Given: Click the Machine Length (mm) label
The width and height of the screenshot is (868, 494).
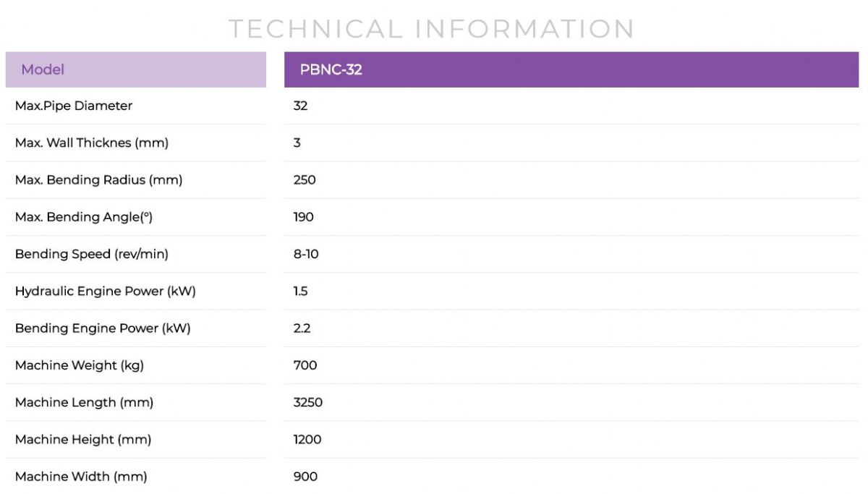Looking at the screenshot, I should [84, 402].
